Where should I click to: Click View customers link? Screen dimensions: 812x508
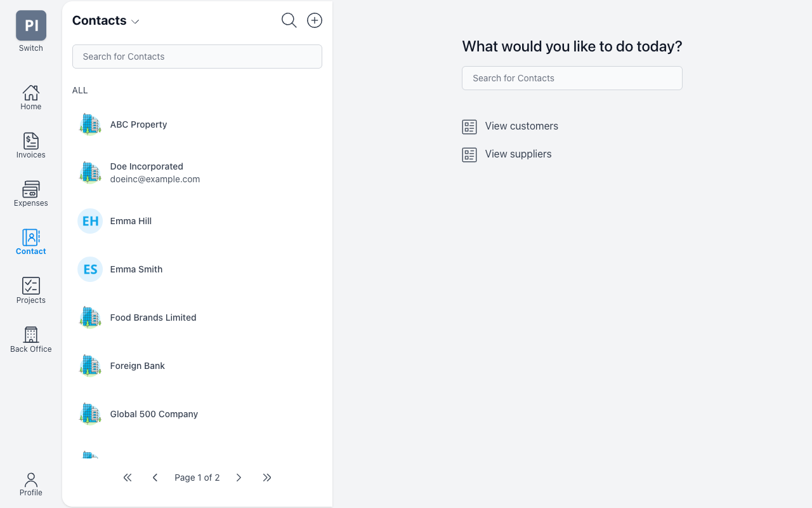coord(510,126)
